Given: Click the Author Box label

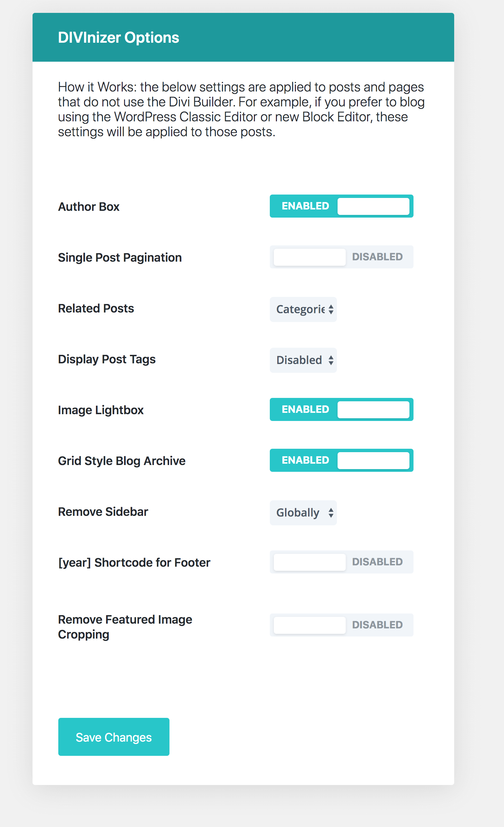Looking at the screenshot, I should [x=89, y=207].
